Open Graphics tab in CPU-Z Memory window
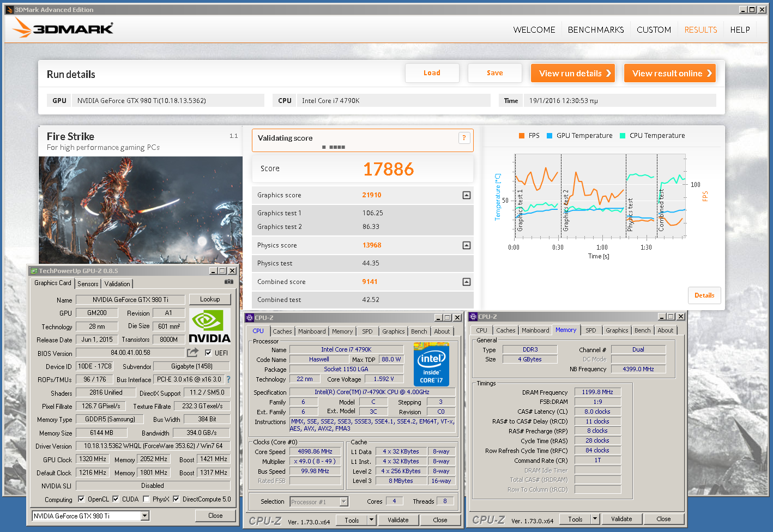 coord(617,330)
